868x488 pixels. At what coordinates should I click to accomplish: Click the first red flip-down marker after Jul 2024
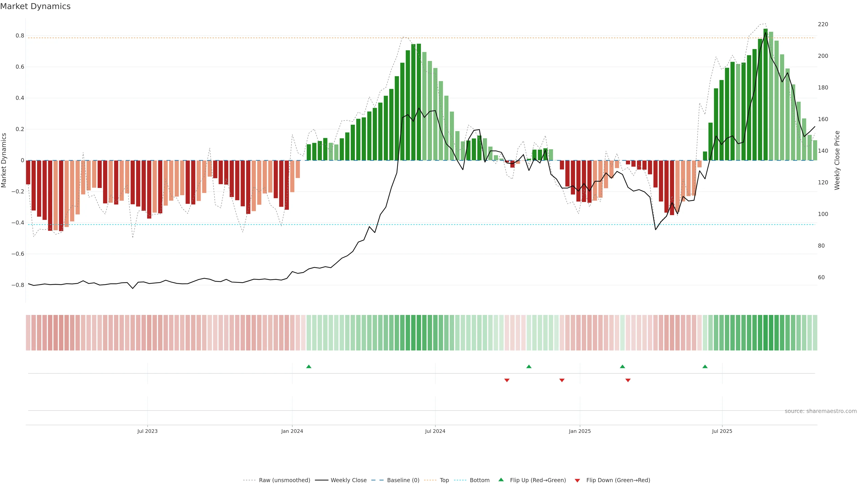tap(507, 380)
